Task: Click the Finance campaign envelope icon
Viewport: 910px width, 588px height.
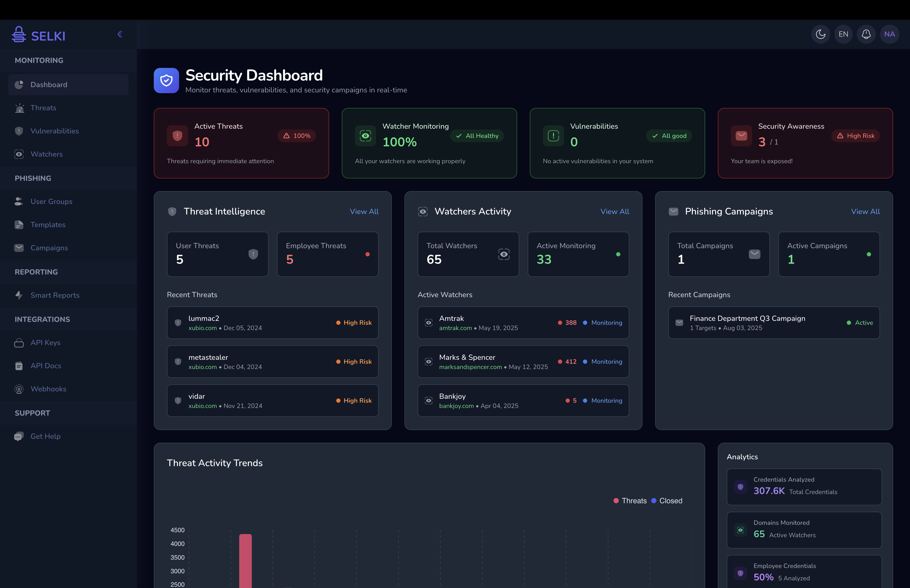Action: click(679, 323)
